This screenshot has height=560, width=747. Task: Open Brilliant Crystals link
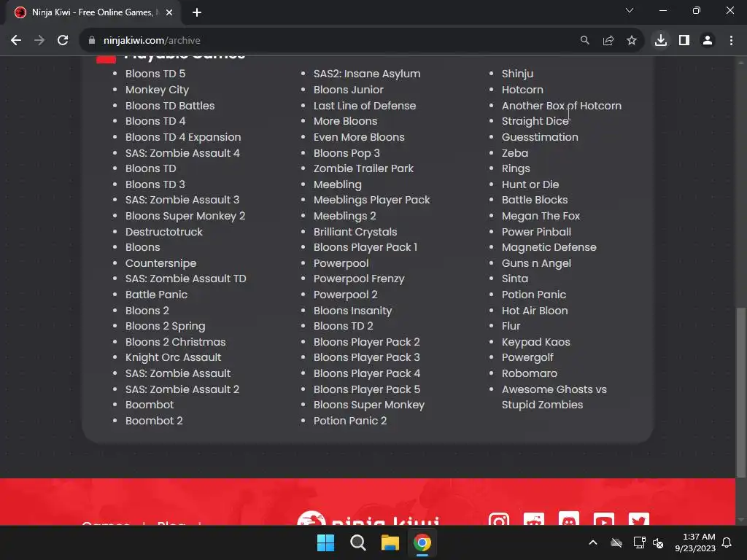(355, 232)
